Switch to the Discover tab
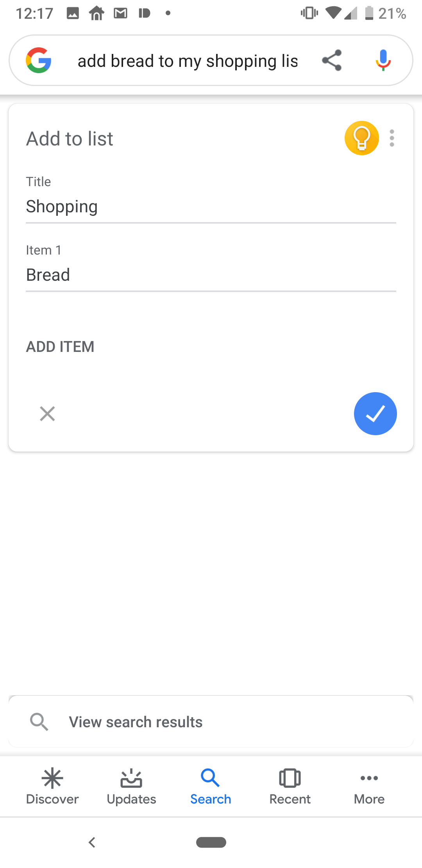This screenshot has width=422, height=868. [52, 786]
